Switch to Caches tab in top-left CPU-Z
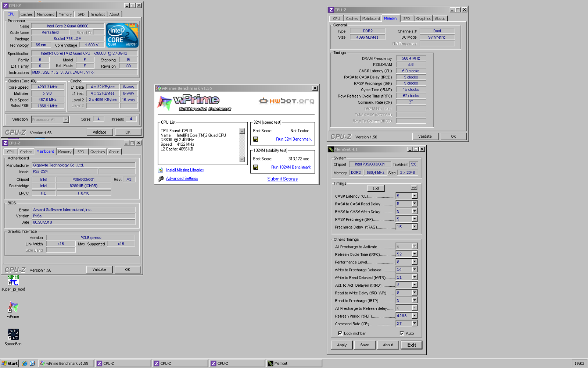Image resolution: width=588 pixels, height=368 pixels. click(26, 14)
